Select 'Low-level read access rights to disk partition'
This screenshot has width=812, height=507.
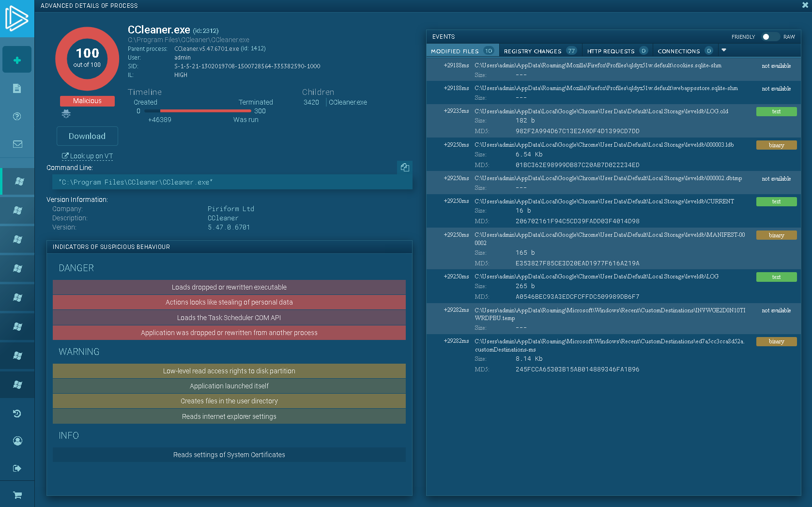229,371
